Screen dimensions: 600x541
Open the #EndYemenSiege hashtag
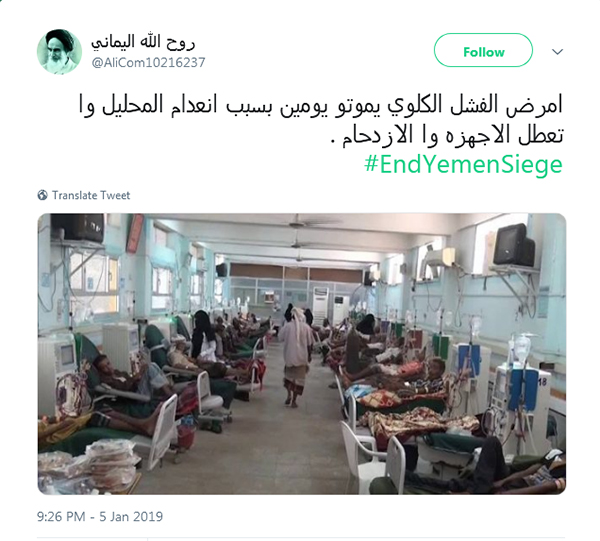point(463,165)
